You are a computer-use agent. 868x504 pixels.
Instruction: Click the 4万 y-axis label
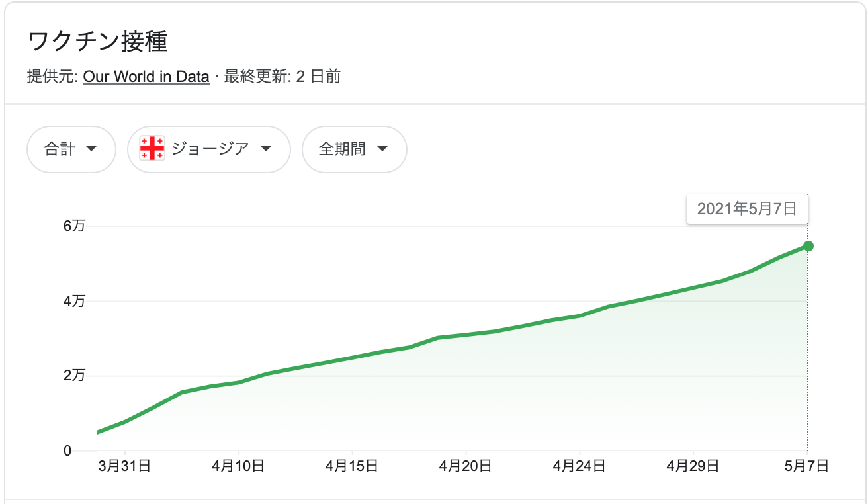[x=75, y=301]
